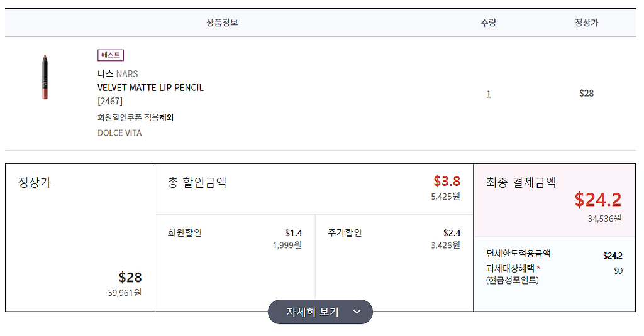Image resolution: width=644 pixels, height=336 pixels.
Task: Click the red $24.2 final payment amount
Action: [x=597, y=200]
